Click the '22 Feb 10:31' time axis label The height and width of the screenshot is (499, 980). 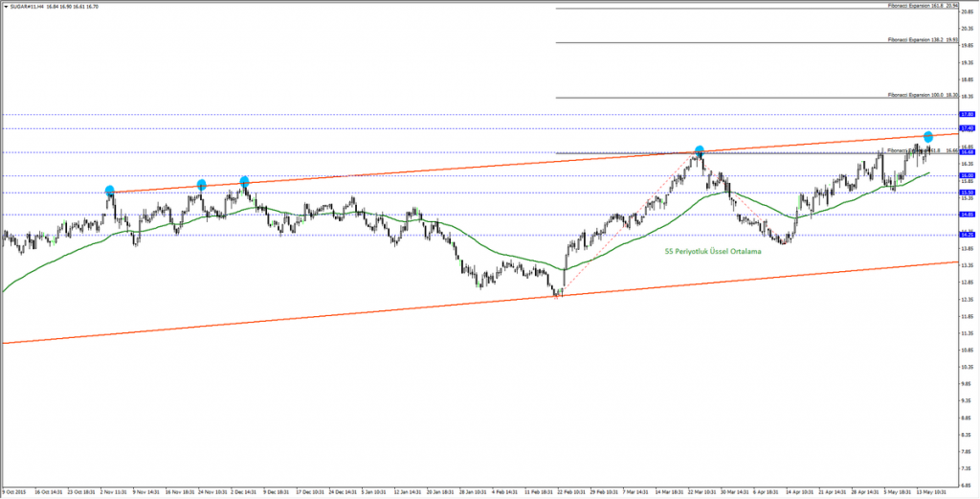point(572,491)
